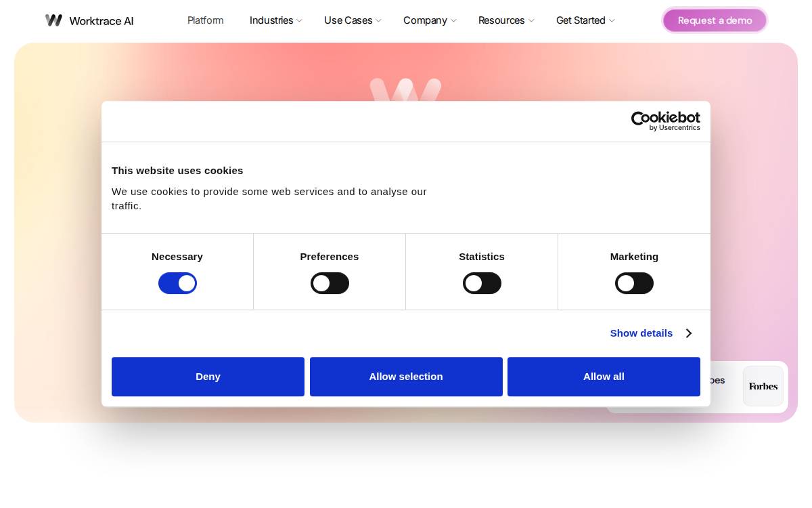Screen dimensions: 812x508
Task: Click the Worktrace AI brand name
Action: click(101, 21)
